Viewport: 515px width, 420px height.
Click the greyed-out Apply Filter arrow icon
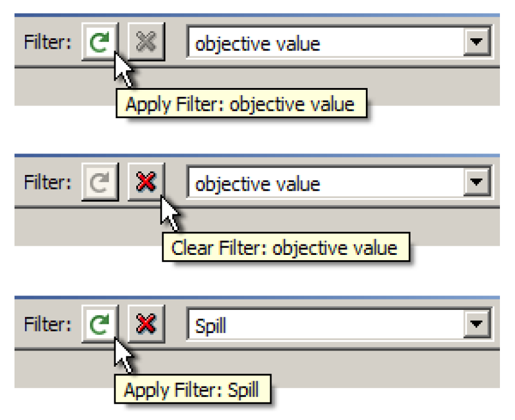coord(100,182)
